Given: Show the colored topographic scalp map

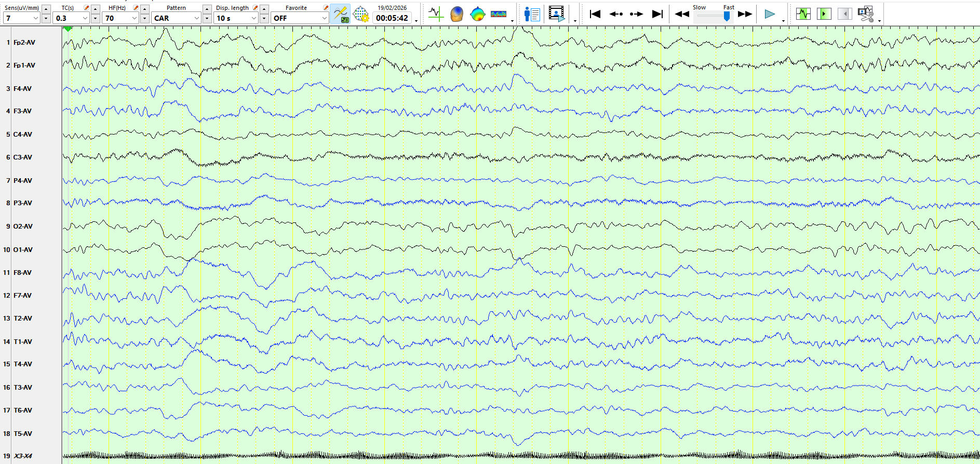Looking at the screenshot, I should click(477, 14).
